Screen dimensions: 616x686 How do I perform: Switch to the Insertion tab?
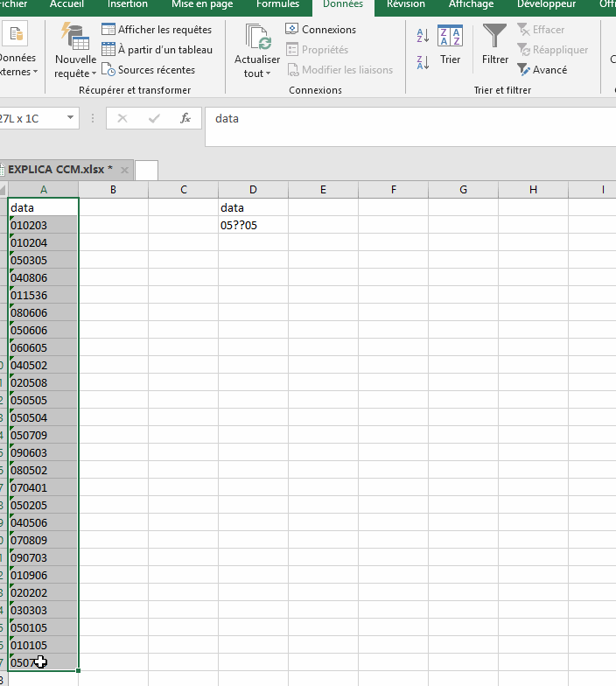pyautogui.click(x=128, y=4)
